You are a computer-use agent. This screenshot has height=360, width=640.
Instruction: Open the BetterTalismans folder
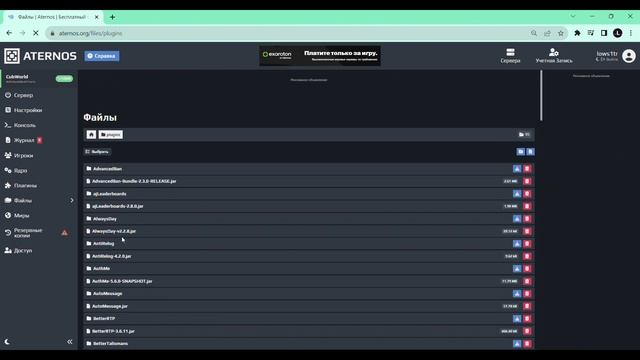tap(110, 344)
